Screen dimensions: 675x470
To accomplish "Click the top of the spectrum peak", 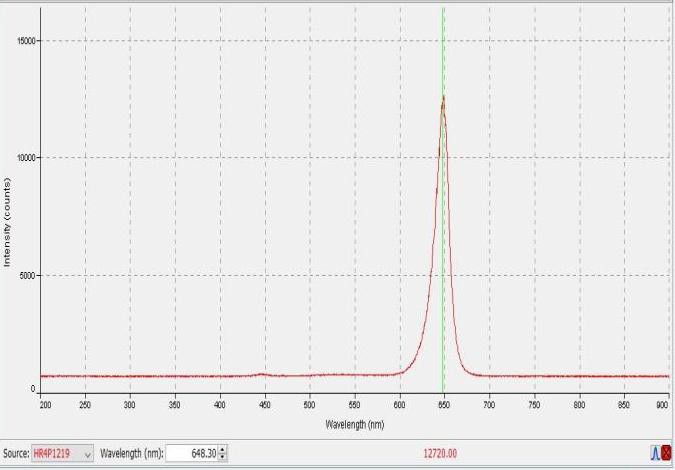I will (x=443, y=97).
